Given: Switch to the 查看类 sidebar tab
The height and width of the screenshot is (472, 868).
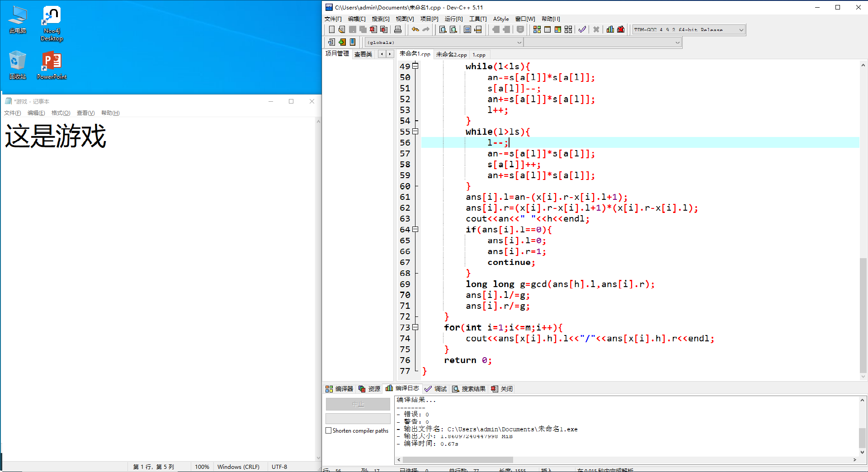Looking at the screenshot, I should tap(363, 54).
